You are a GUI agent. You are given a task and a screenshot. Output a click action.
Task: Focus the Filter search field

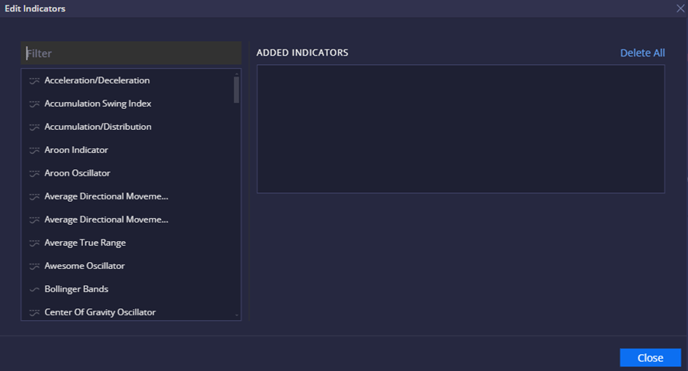coord(131,54)
